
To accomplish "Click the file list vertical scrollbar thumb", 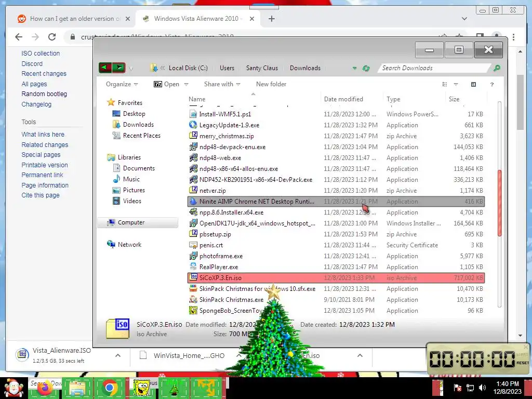I will point(499,203).
